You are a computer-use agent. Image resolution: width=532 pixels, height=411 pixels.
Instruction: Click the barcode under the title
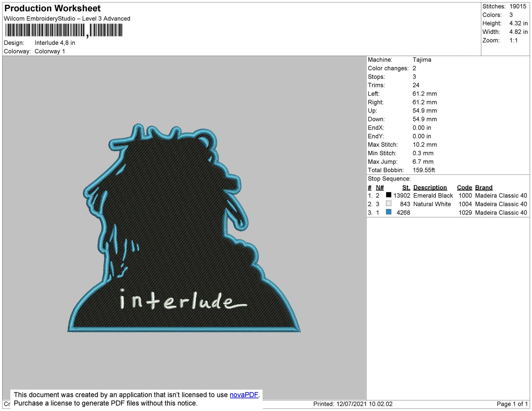click(x=64, y=30)
